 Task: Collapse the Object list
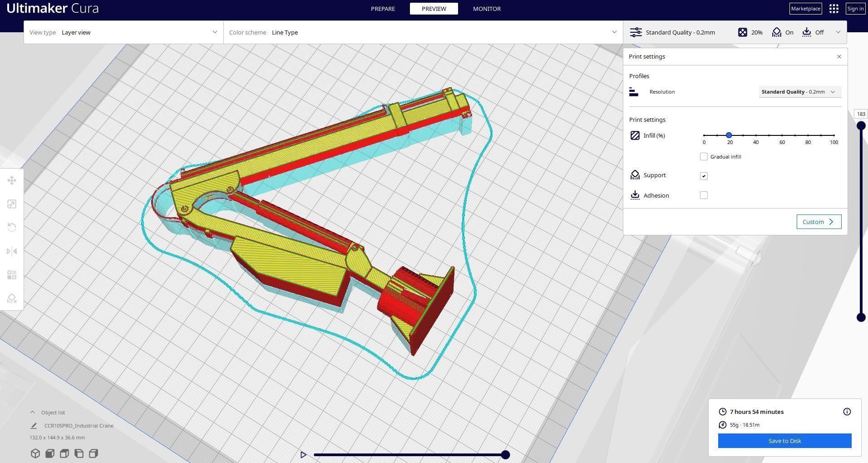pos(32,413)
